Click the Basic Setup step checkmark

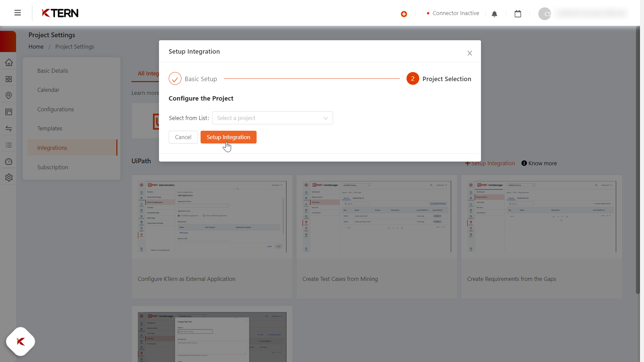click(175, 79)
